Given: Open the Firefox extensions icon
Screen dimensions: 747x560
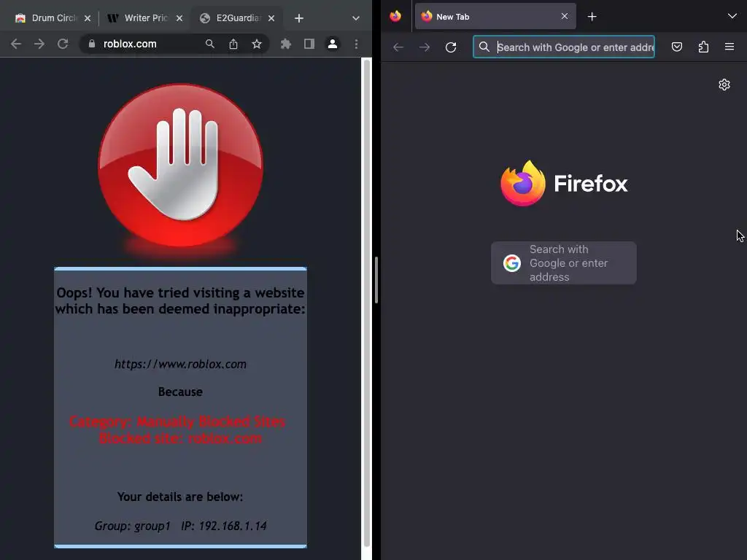Looking at the screenshot, I should pyautogui.click(x=703, y=47).
